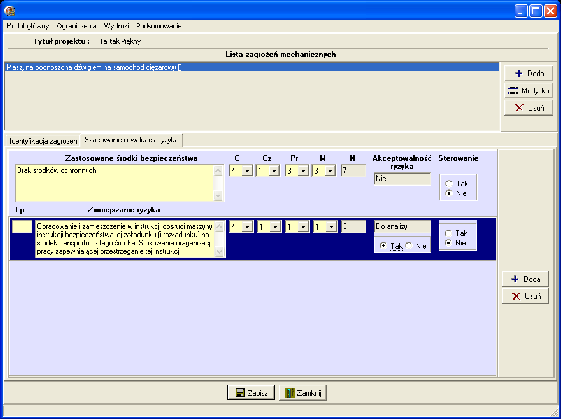Switch to the Identyfikacja zagrożeń tab
The width and height of the screenshot is (561, 419).
pos(43,141)
